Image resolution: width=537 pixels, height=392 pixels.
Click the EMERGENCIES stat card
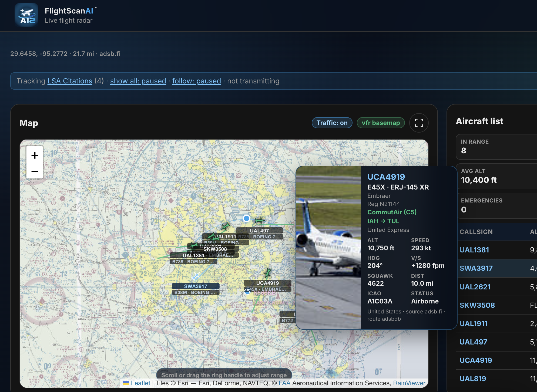(x=496, y=205)
